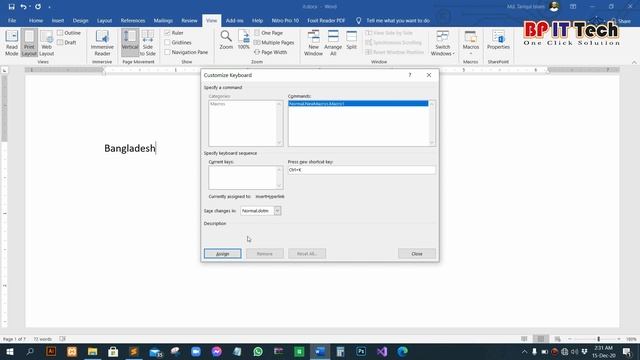Screen dimensions: 640x360
Task: Enable the Navigation Pane checkbox
Action: coord(167,52)
